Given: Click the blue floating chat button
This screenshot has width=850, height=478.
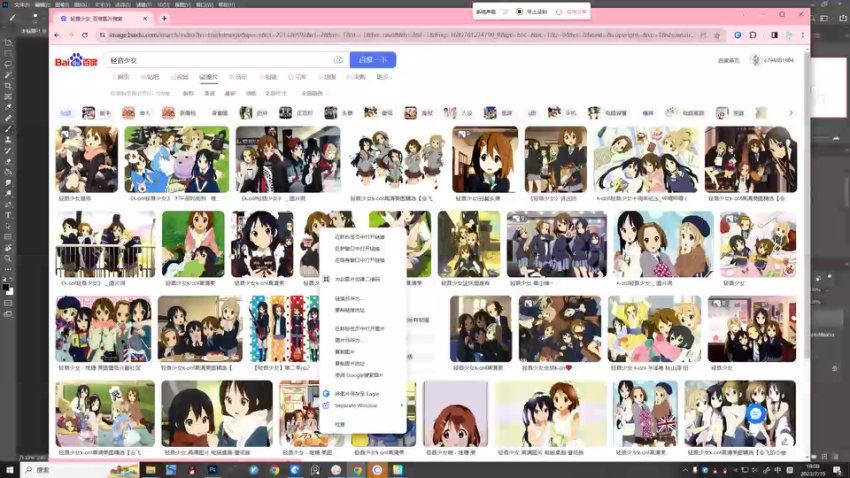Looking at the screenshot, I should [755, 414].
